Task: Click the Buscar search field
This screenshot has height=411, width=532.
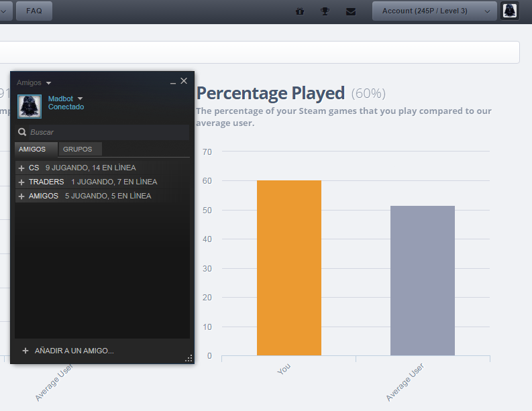Action: (x=102, y=132)
